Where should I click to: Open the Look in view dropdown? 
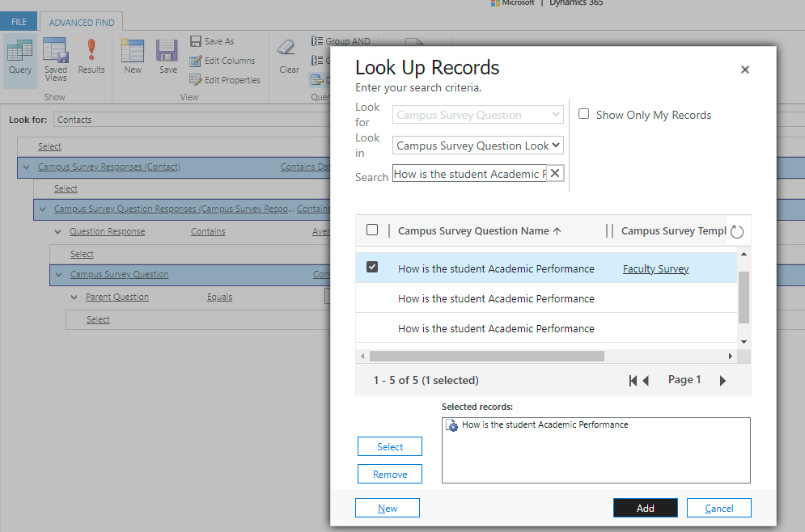(x=478, y=146)
